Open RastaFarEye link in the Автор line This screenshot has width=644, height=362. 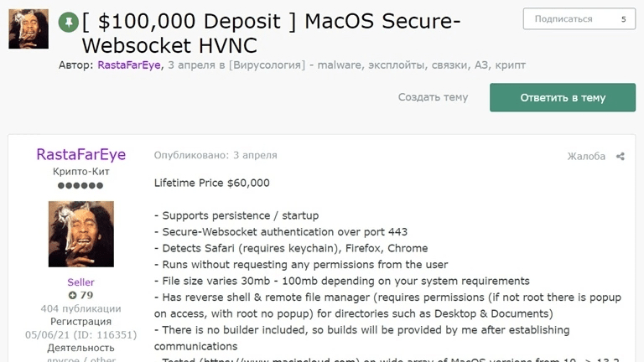click(x=130, y=65)
